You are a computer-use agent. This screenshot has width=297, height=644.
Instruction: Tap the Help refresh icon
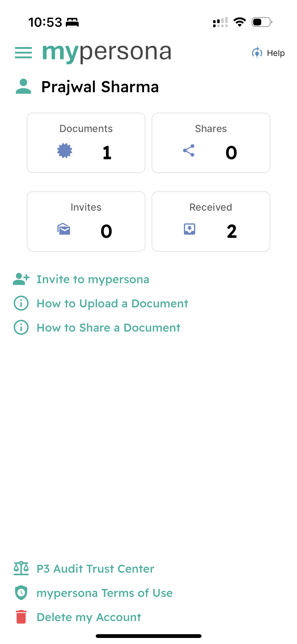[x=257, y=53]
